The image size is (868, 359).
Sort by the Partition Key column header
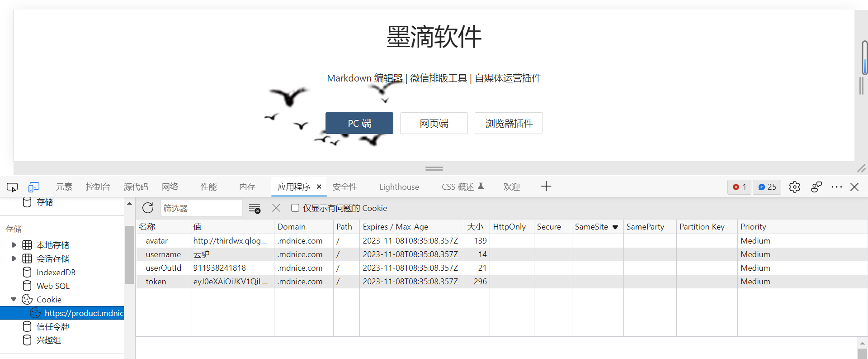coord(707,227)
